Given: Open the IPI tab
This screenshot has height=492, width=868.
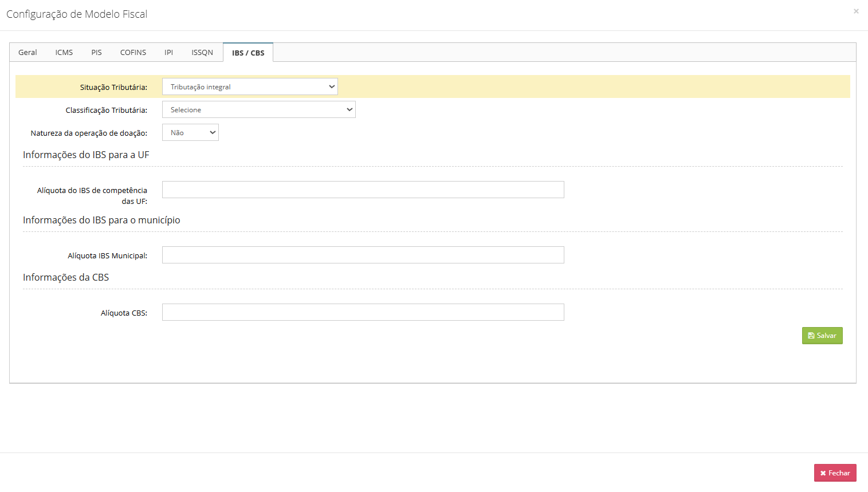Looking at the screenshot, I should click(168, 53).
